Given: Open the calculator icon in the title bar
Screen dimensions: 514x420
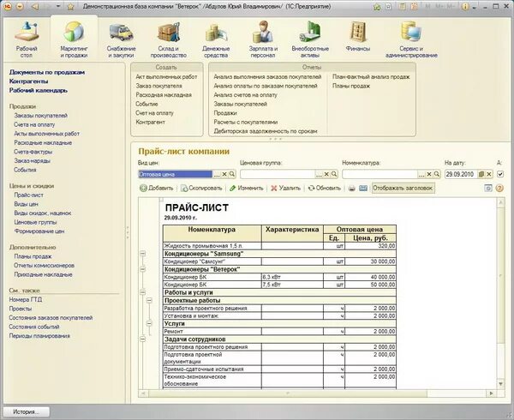Looking at the screenshot, I should coord(403,6).
